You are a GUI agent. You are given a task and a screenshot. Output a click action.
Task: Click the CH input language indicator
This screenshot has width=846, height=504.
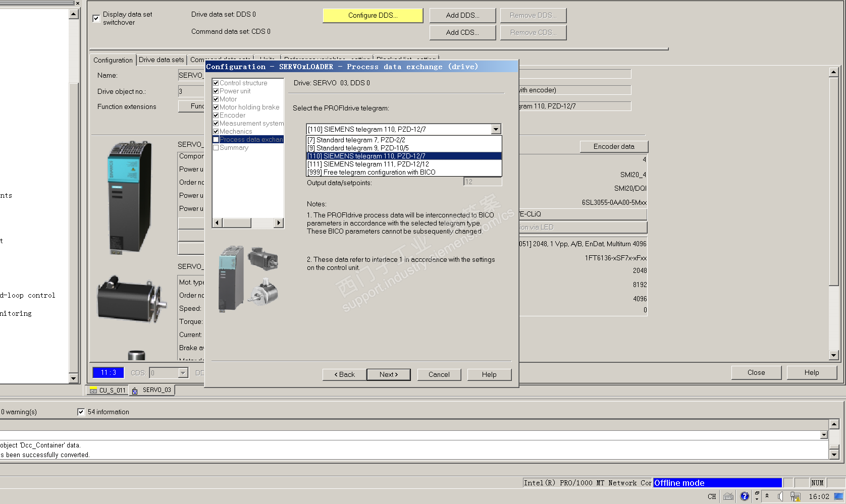[x=712, y=496]
